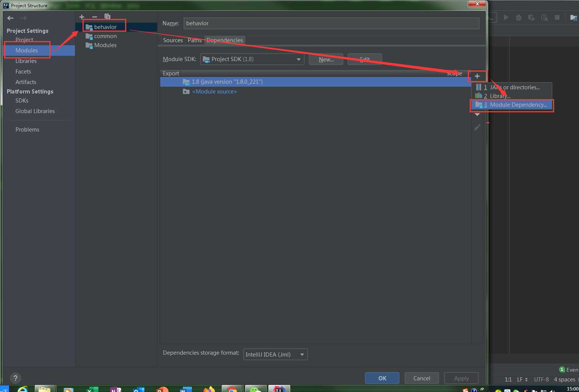579x392 pixels.
Task: Click the Export column header
Action: click(171, 73)
